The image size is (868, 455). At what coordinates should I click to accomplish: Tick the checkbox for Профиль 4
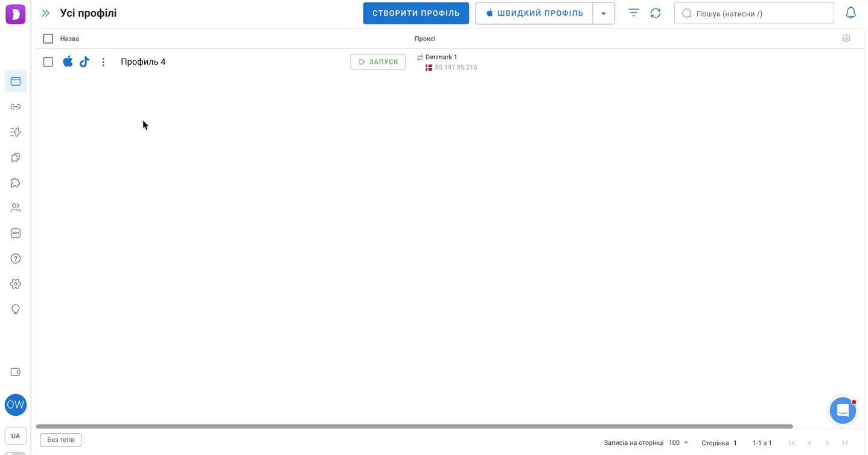tap(48, 62)
